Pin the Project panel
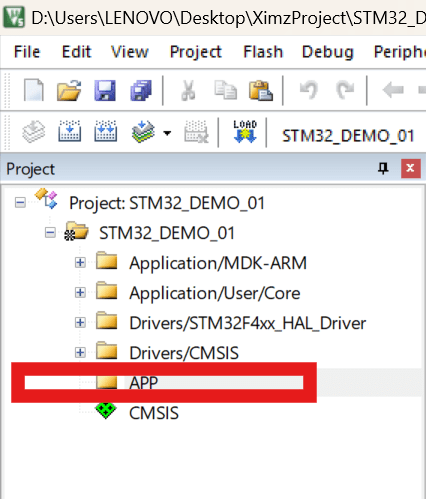This screenshot has width=426, height=499. pyautogui.click(x=383, y=168)
